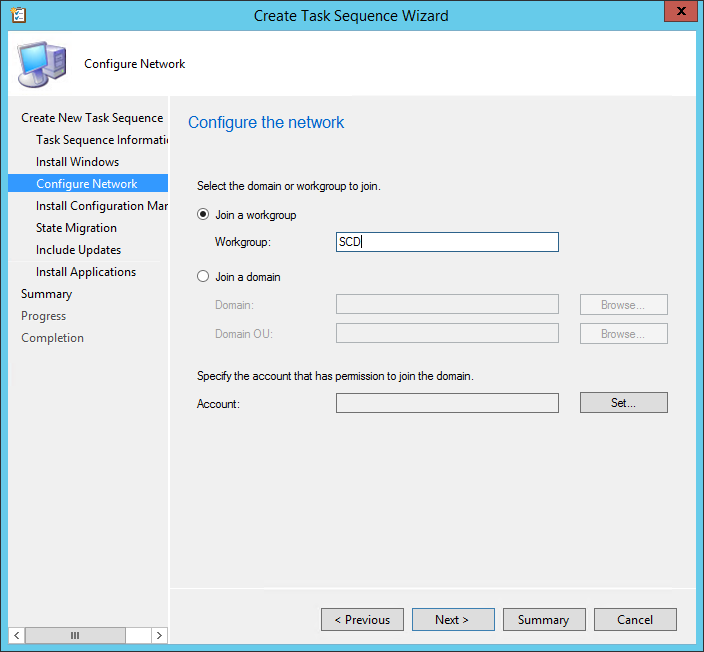Go back with the < Previous button
This screenshot has width=704, height=652.
click(x=362, y=620)
